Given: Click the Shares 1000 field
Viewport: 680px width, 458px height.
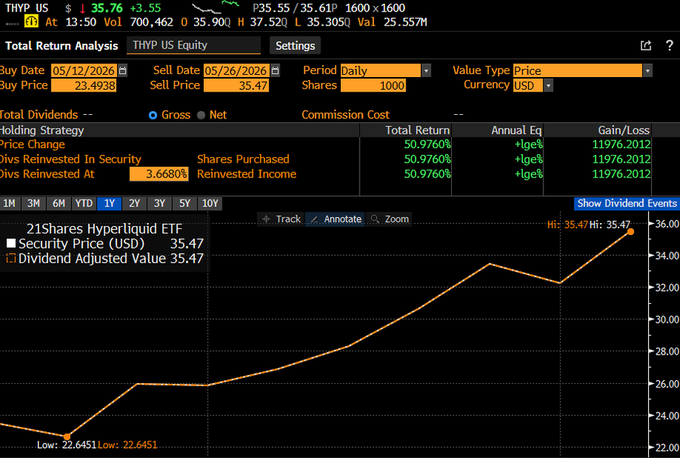Looking at the screenshot, I should [373, 85].
